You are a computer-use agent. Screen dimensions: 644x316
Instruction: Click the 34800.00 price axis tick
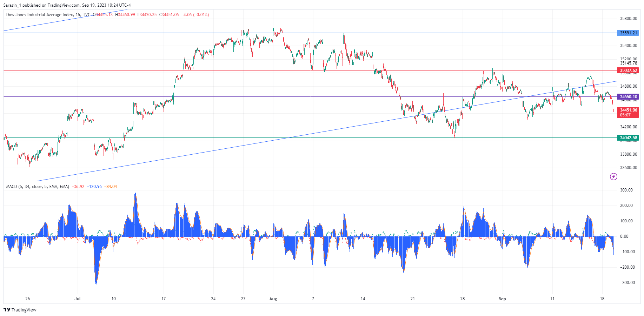pyautogui.click(x=629, y=86)
